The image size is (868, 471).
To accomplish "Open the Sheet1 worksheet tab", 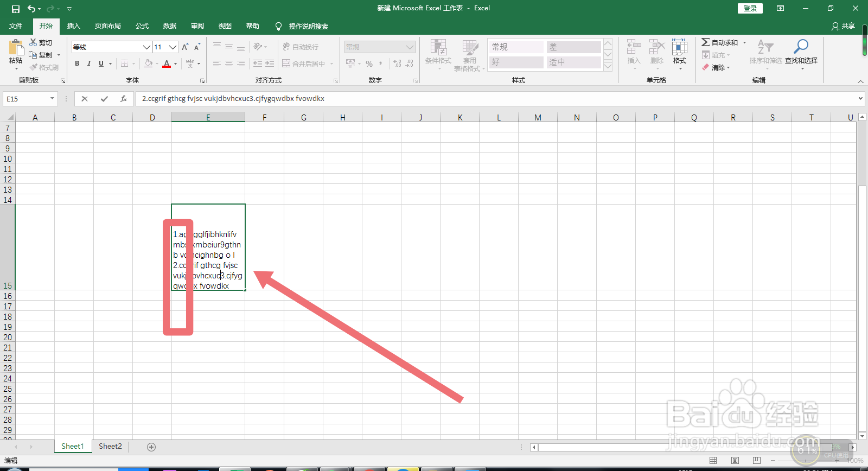I will coord(72,447).
